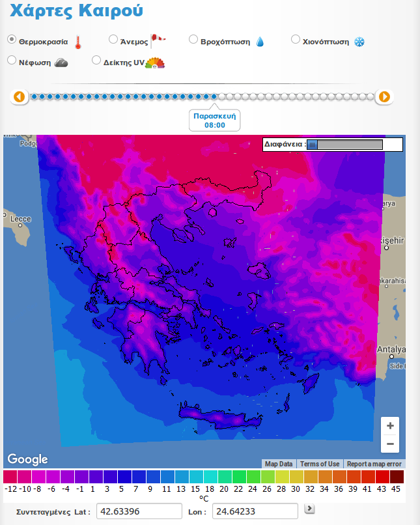Click the Lat coordinate input field
The width and height of the screenshot is (420, 525).
pos(139,511)
